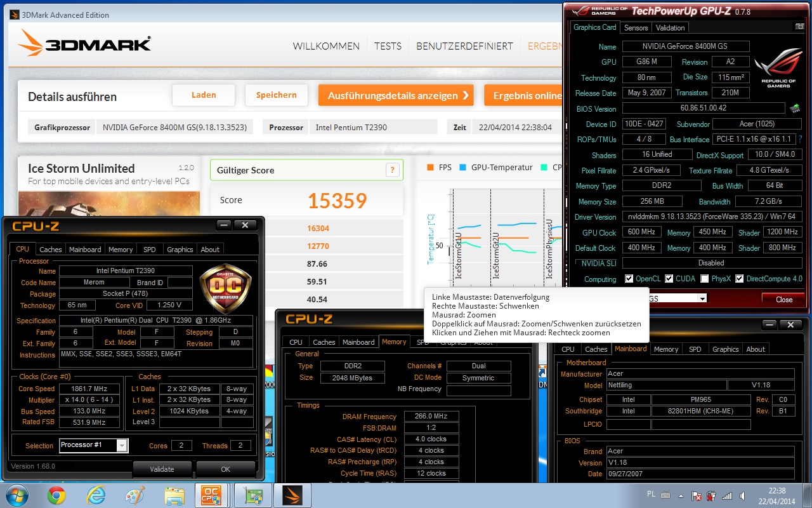
Task: Open the BENUTZERDEFINIERT tab in 3DMark
Action: click(464, 46)
